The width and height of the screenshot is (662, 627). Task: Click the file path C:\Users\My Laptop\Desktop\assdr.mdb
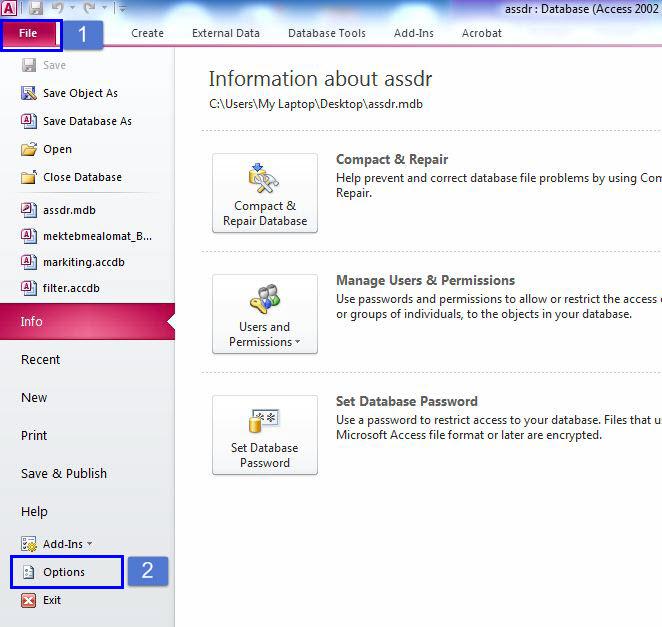pyautogui.click(x=315, y=104)
